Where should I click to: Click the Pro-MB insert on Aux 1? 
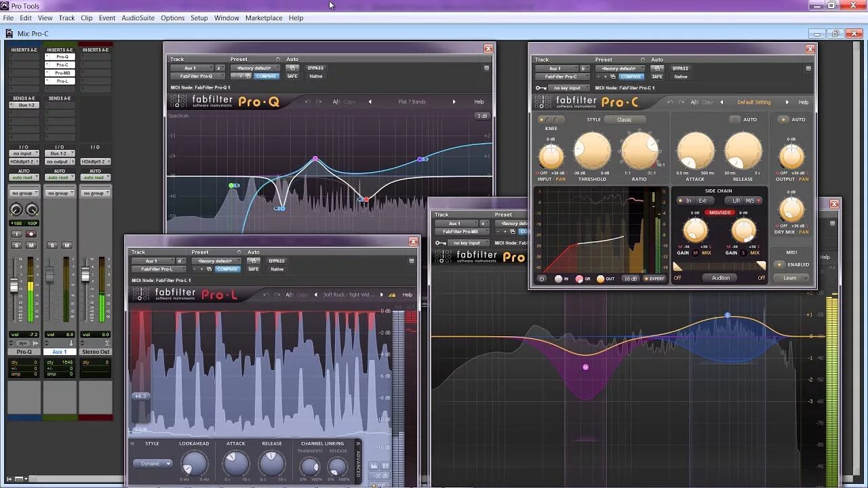[x=60, y=73]
